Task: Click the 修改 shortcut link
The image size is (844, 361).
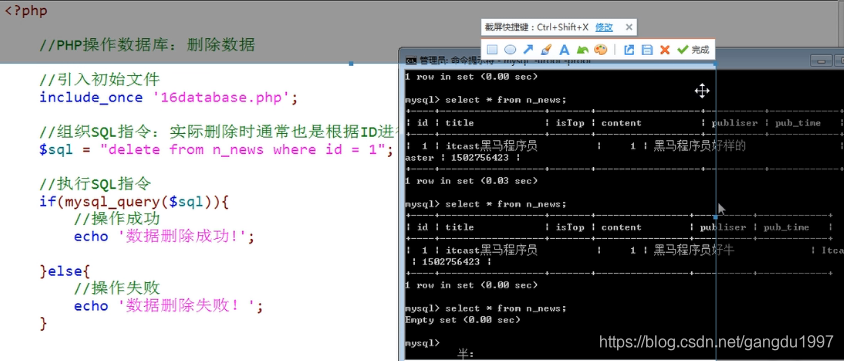Action: coord(604,27)
